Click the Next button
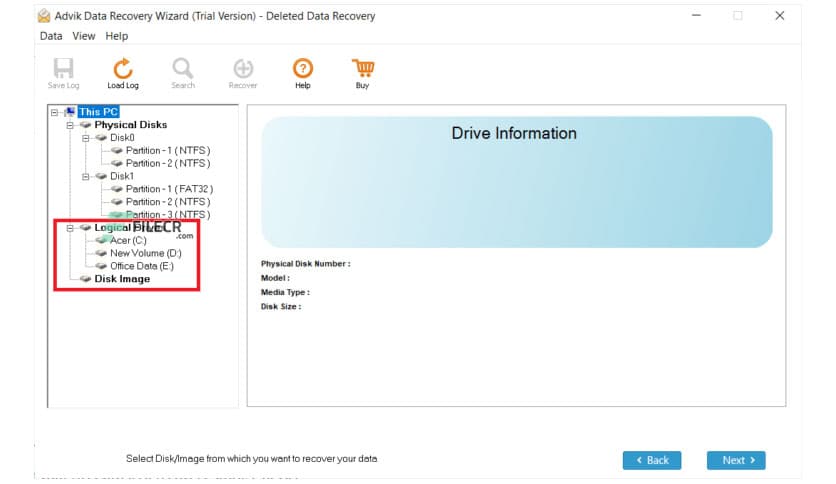Screen dimensions: 836x484 click(x=736, y=460)
